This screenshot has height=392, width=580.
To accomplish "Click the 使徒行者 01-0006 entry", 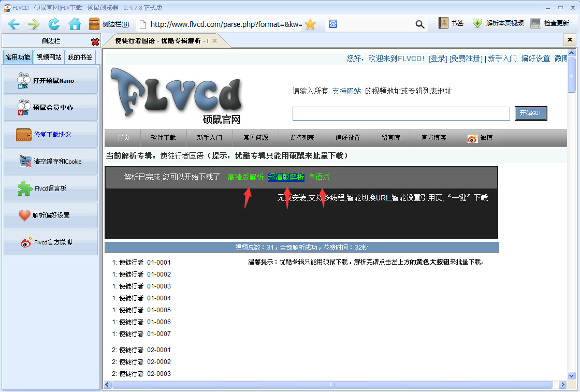I will pyautogui.click(x=141, y=322).
